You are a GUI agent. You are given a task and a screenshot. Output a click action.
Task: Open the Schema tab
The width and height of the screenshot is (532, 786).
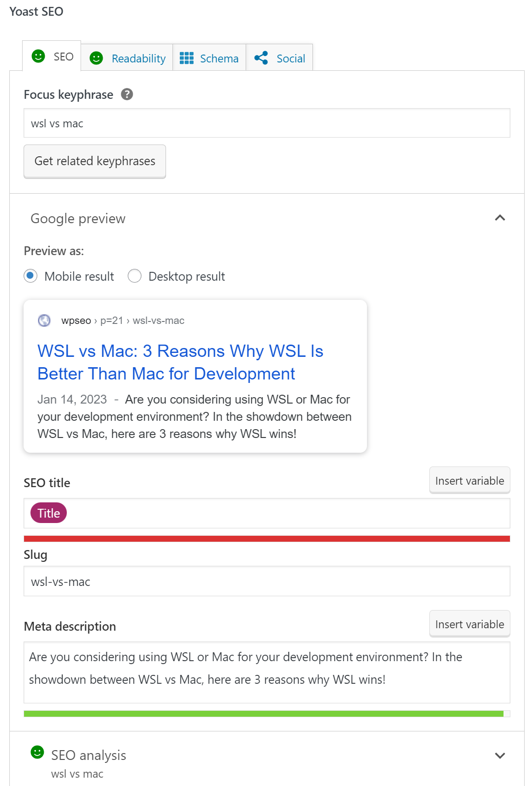[x=209, y=58]
